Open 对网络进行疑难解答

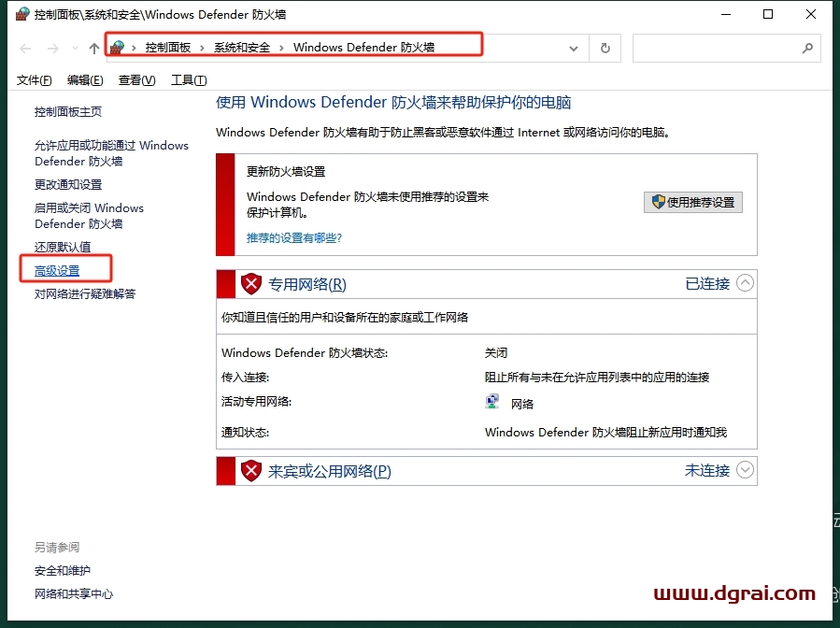[x=85, y=294]
